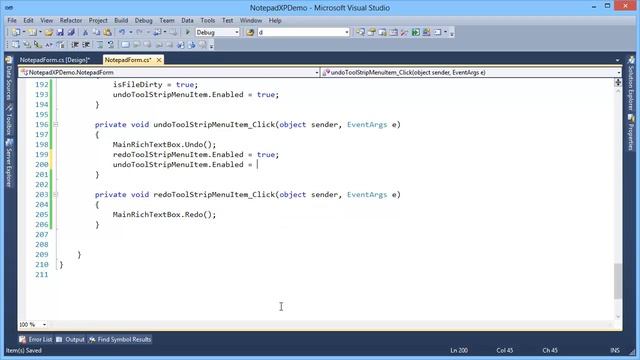Start debugging with the green play icon
Viewport: 640px width, 360px height.
pos(188,32)
